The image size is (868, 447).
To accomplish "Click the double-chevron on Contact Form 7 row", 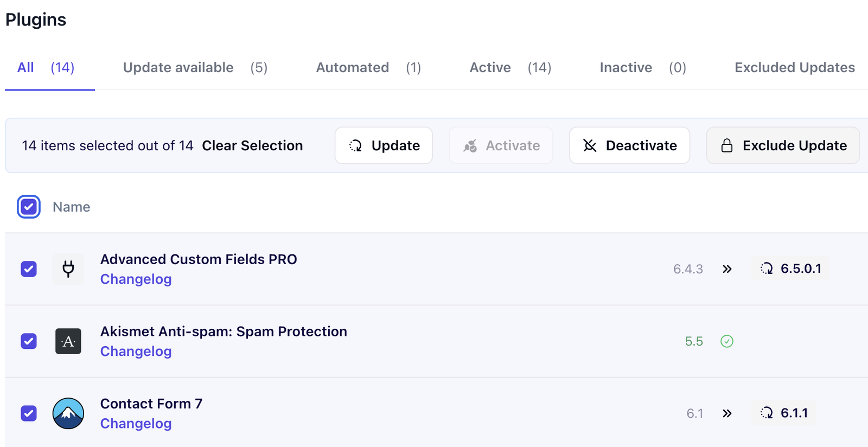I will click(x=727, y=413).
